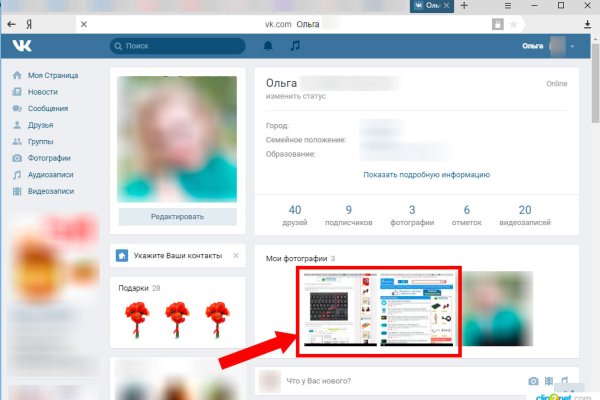Open the 40 друзей counter
The height and width of the screenshot is (400, 600).
tap(294, 215)
